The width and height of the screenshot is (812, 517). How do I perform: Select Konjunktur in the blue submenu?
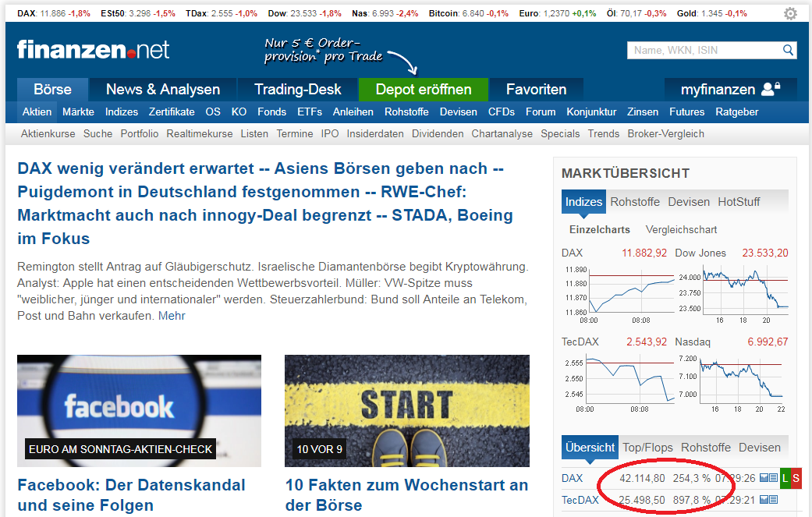point(591,112)
